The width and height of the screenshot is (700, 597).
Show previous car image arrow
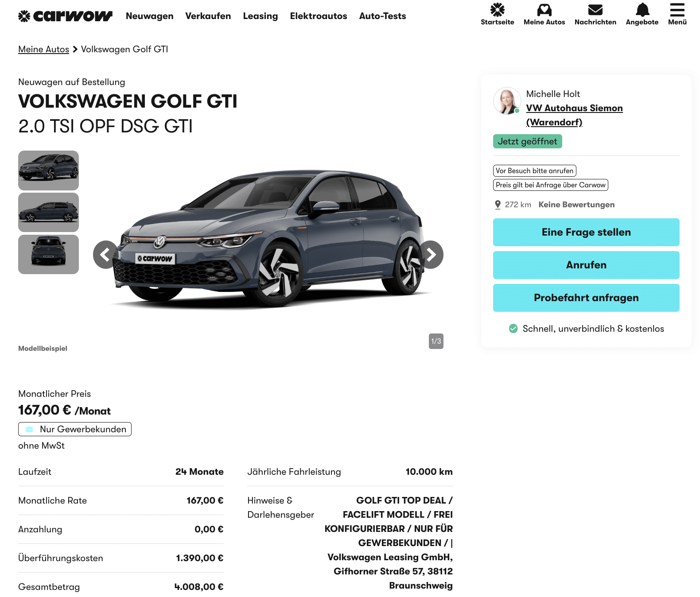pyautogui.click(x=106, y=255)
